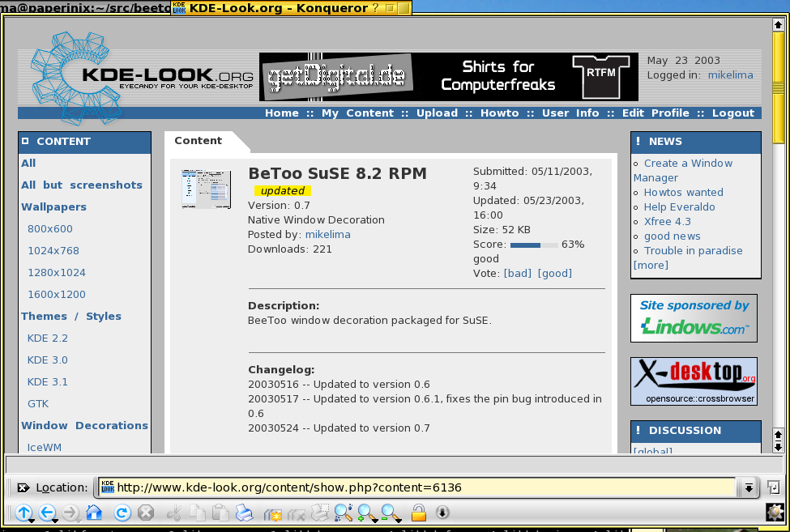Open Window Decorations category
Image resolution: width=790 pixels, height=532 pixels.
click(84, 426)
